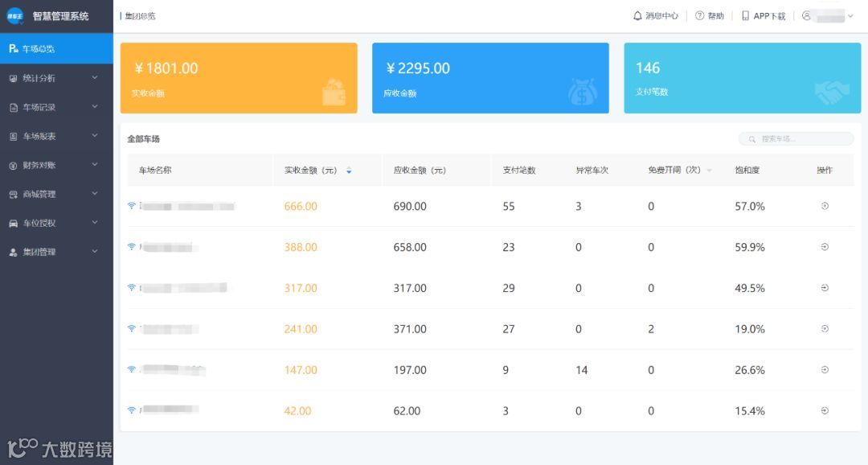Open the 帮助 link
Viewport: 868px width, 465px height.
[710, 16]
